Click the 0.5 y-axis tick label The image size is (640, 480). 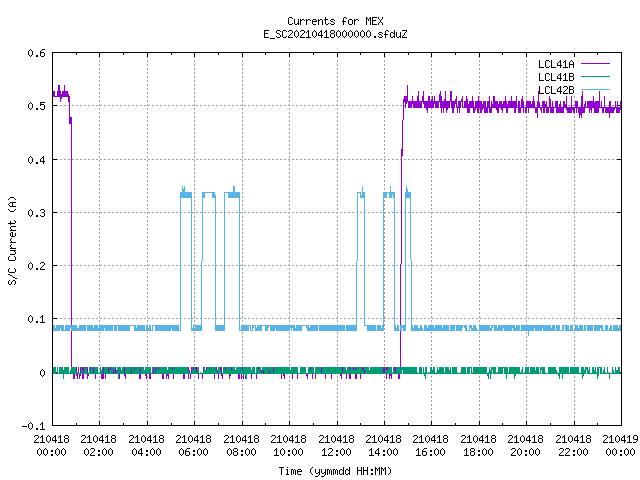pos(36,106)
